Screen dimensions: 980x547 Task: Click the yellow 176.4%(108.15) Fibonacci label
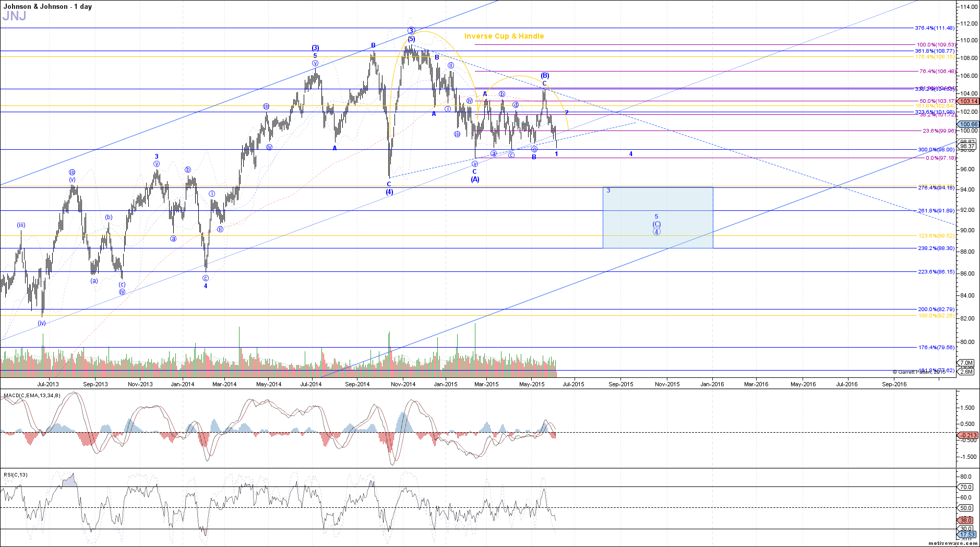[x=935, y=56]
